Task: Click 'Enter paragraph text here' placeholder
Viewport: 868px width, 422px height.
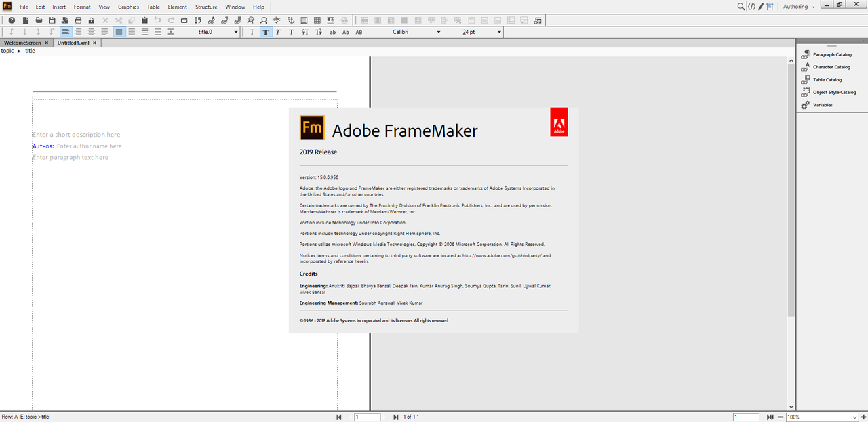Action: tap(71, 157)
